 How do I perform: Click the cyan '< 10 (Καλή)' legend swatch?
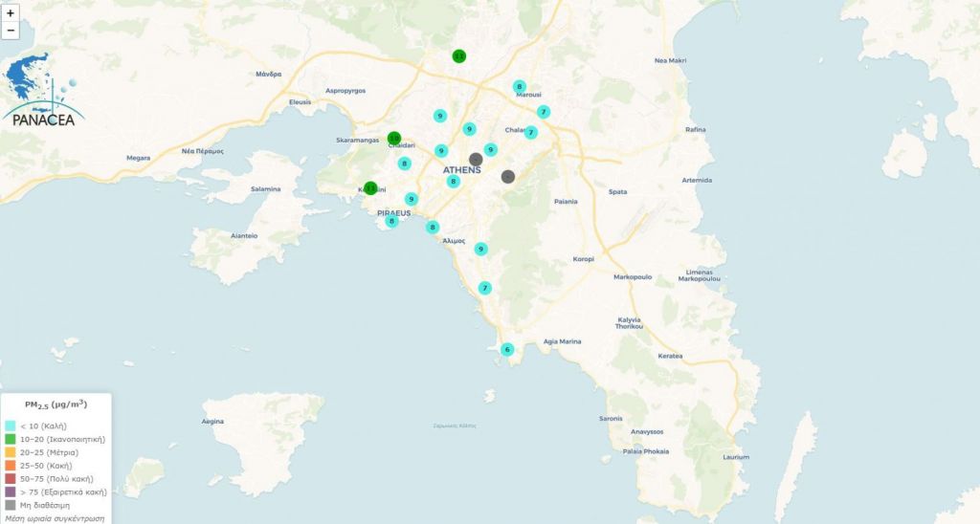[11, 426]
